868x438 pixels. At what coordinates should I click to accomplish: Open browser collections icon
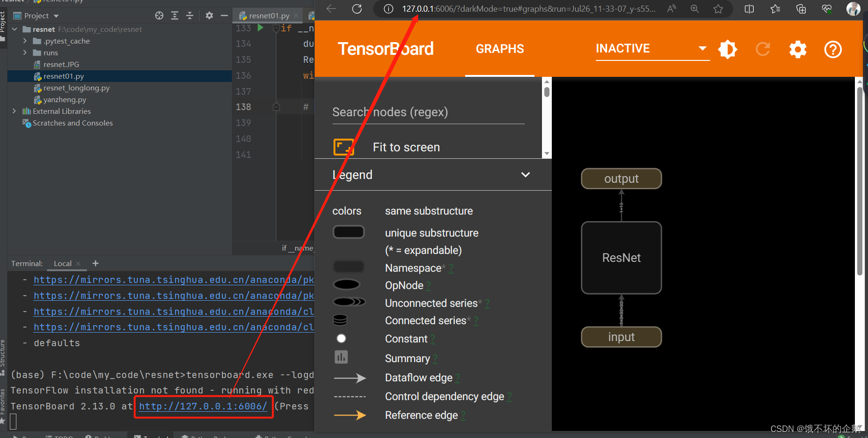point(801,9)
